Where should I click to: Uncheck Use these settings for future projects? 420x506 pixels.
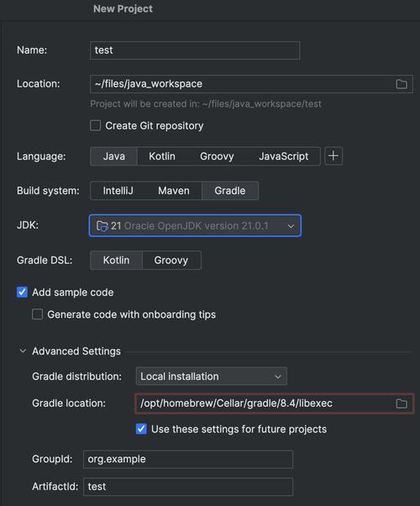[141, 429]
